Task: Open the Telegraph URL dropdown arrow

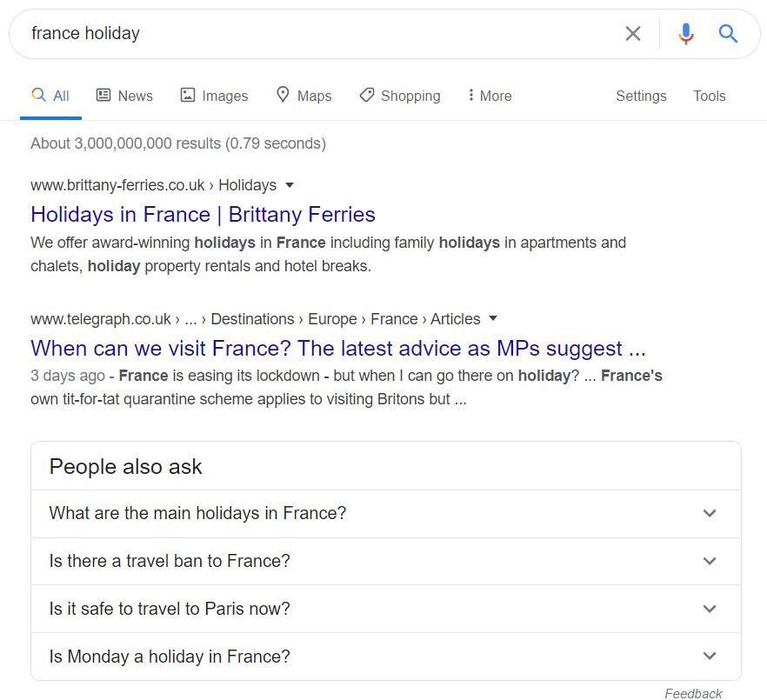Action: point(493,318)
